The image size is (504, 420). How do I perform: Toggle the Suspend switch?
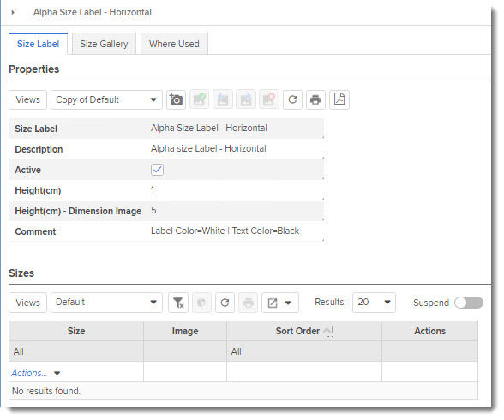469,303
